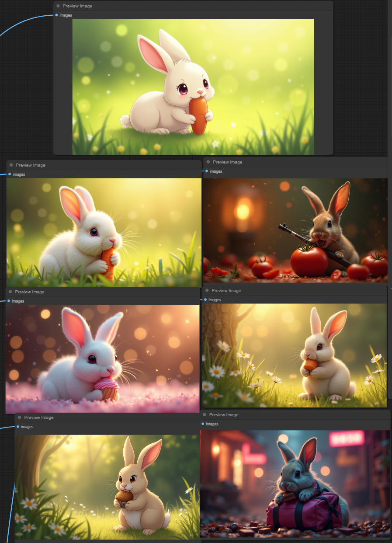Collapse the node showing rabbit with tomatoes
The height and width of the screenshot is (543, 392).
(208, 162)
